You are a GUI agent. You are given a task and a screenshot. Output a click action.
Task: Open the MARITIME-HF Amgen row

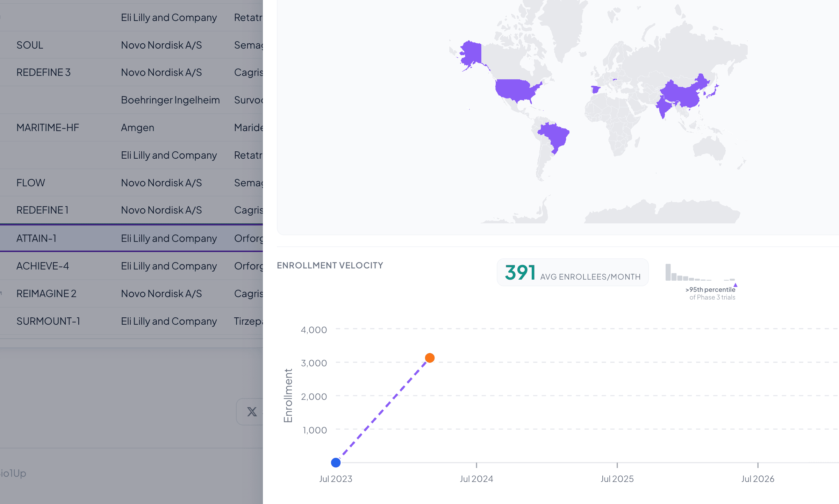click(x=48, y=128)
